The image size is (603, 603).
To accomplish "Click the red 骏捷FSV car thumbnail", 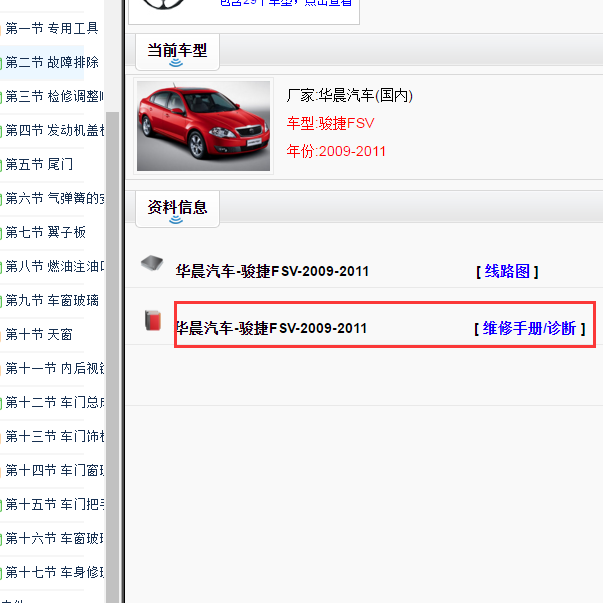I will point(203,126).
